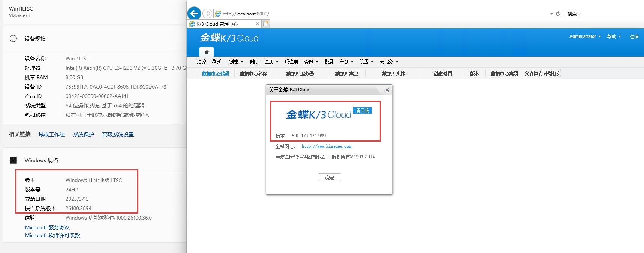Select the product ID 00425-00000-00002-AA141
The image size is (644, 253).
click(x=97, y=96)
